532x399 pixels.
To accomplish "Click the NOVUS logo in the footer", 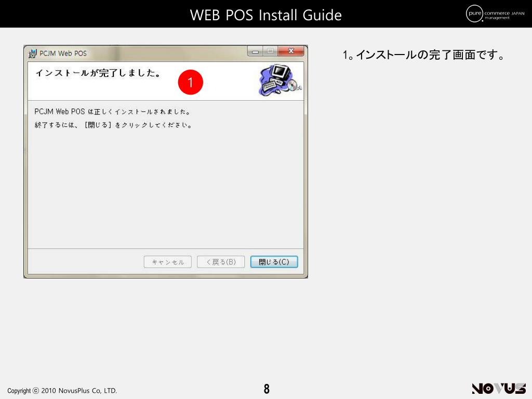I will (x=499, y=389).
